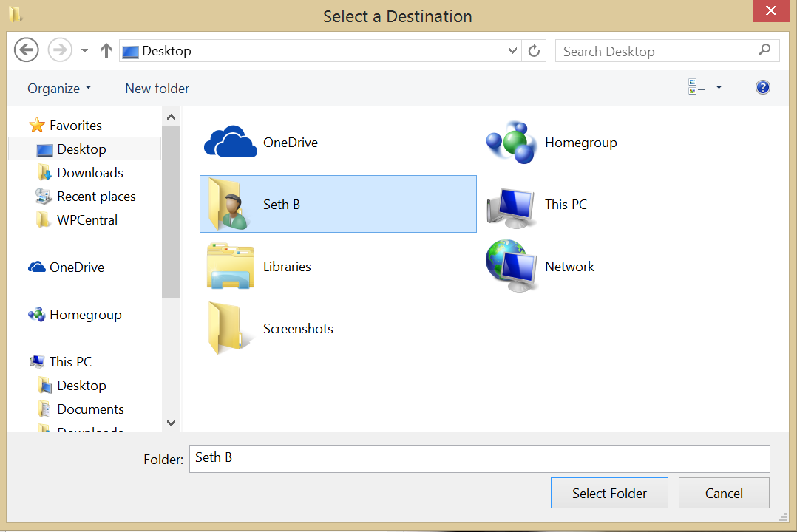797x532 pixels.
Task: Select the Homegroup icon in the file list
Action: (x=511, y=142)
